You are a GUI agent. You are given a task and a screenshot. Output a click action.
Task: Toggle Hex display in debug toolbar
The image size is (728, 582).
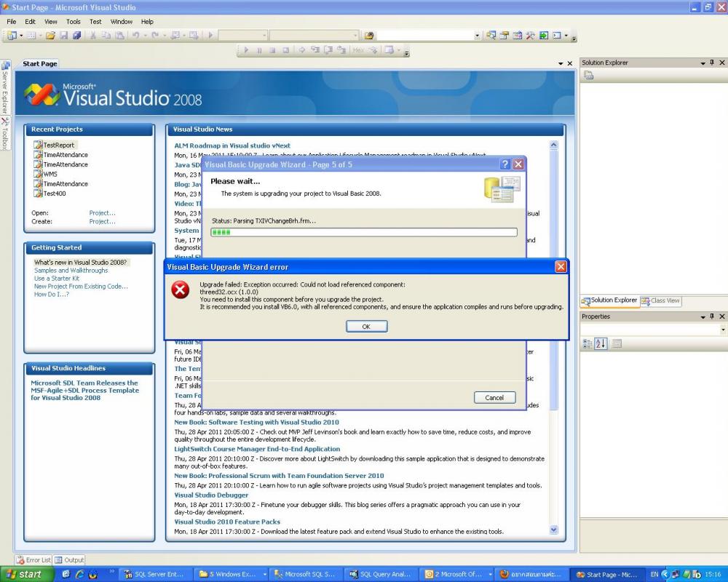(358, 50)
